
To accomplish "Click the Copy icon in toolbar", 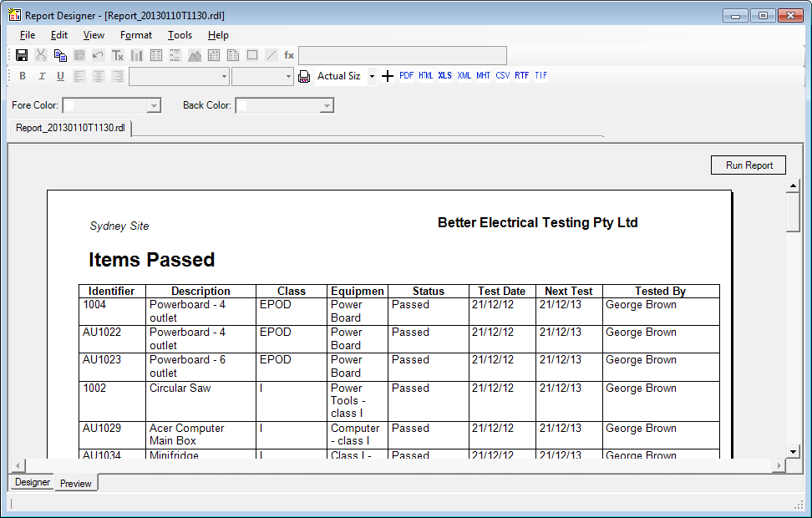I will pos(60,55).
